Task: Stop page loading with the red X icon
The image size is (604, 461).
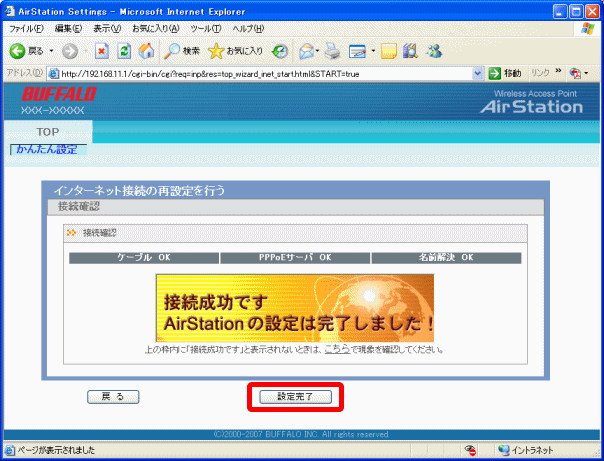Action: click(102, 51)
